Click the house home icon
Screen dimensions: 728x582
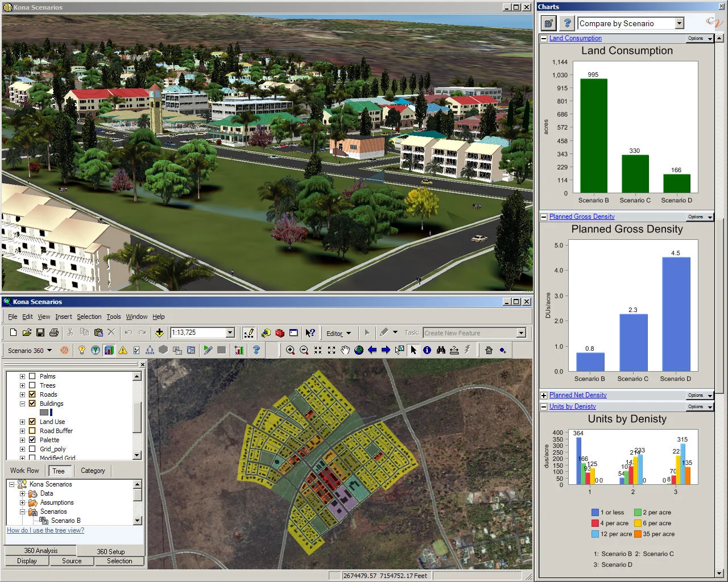[489, 350]
